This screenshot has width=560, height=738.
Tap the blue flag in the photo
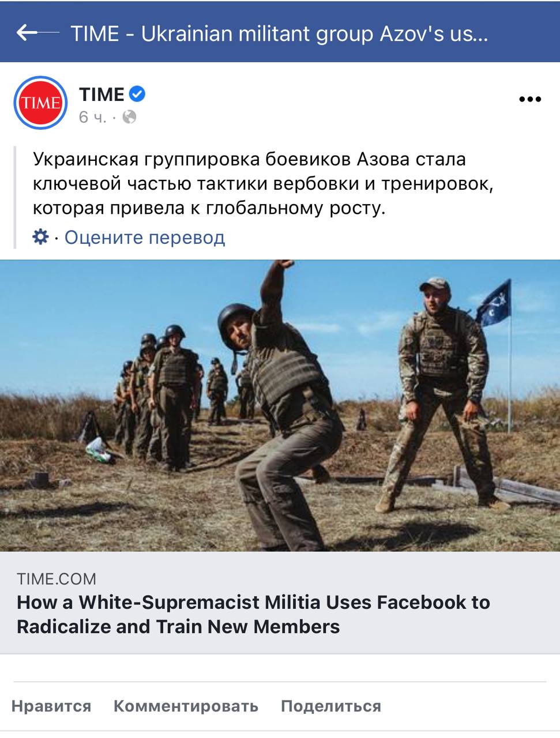pos(494,304)
